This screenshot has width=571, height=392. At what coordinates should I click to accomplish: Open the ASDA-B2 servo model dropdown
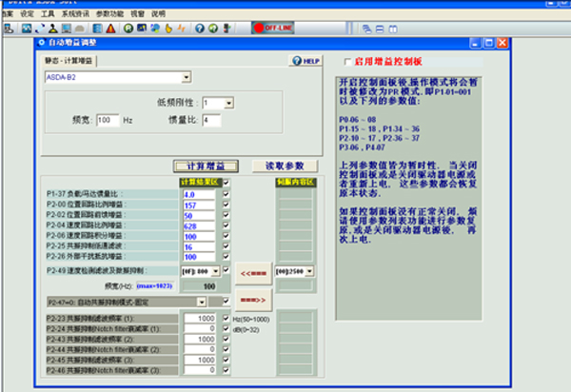[187, 77]
